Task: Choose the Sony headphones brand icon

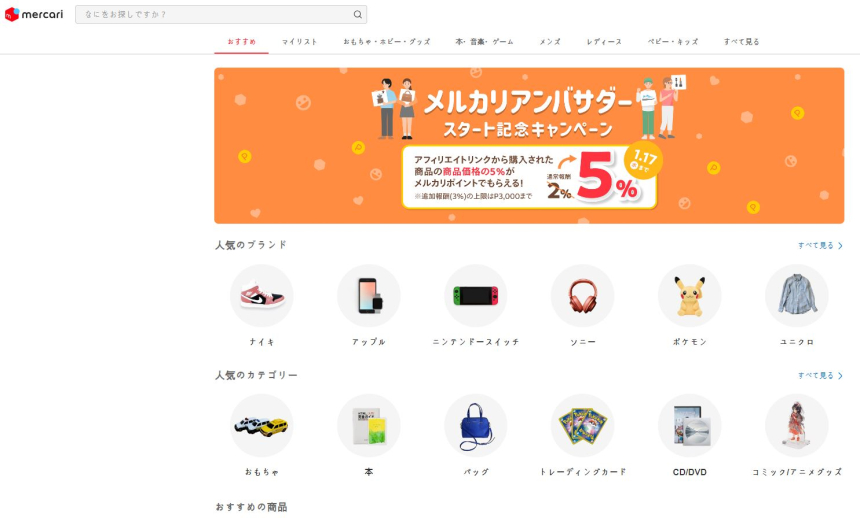Action: pos(582,296)
